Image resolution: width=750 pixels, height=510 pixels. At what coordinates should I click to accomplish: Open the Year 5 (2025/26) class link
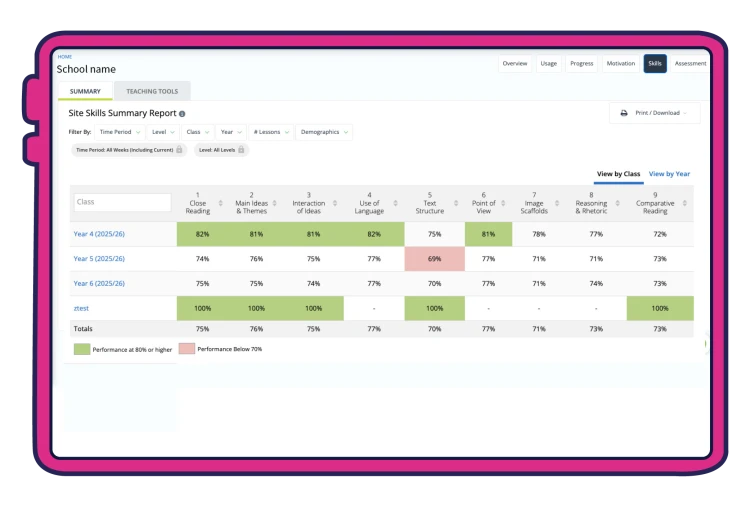coord(99,259)
